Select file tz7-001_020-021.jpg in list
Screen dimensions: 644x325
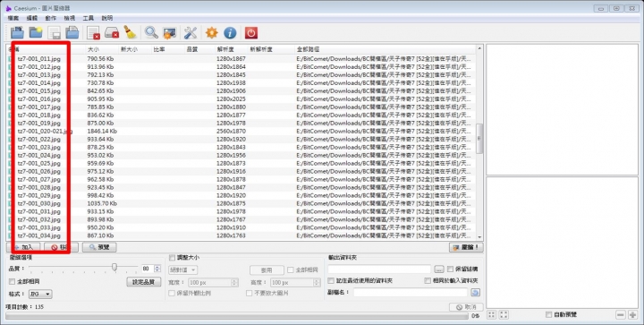point(46,131)
